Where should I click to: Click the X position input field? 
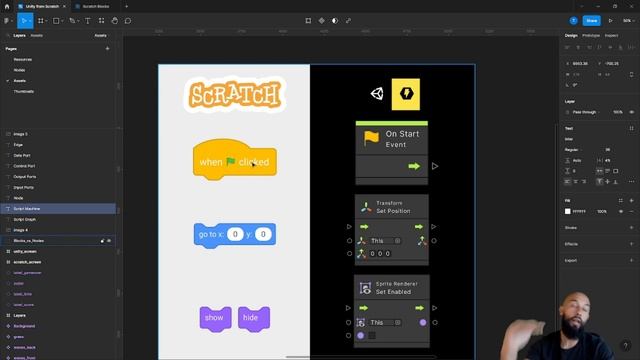click(x=580, y=64)
